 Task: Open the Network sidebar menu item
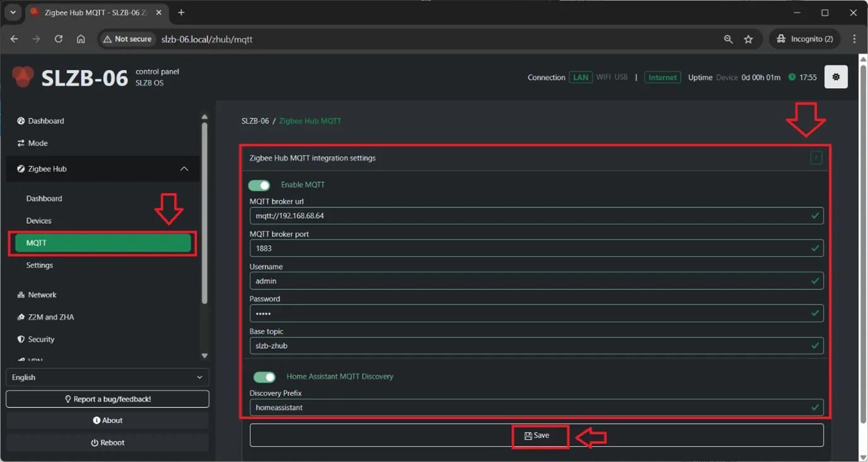point(42,295)
